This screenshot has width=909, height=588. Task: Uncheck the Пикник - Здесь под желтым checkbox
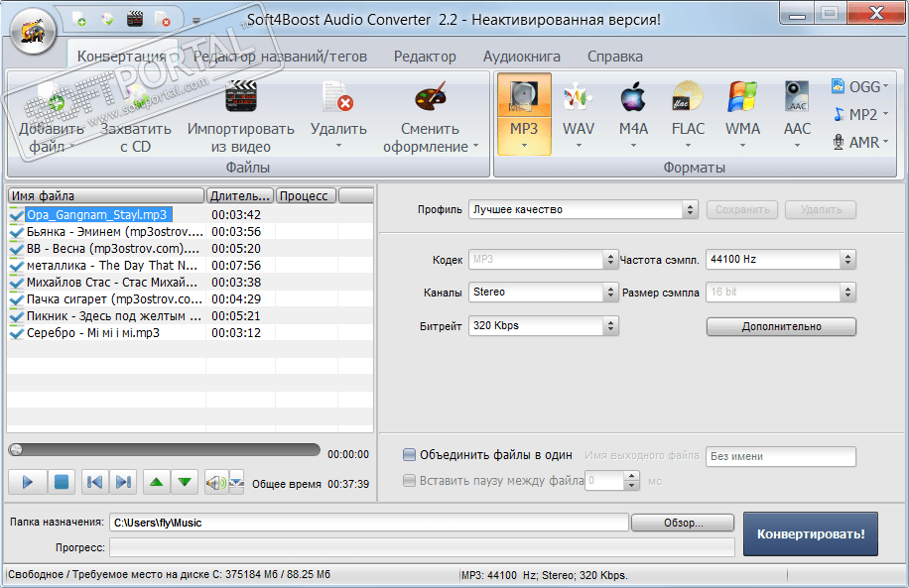pos(17,315)
